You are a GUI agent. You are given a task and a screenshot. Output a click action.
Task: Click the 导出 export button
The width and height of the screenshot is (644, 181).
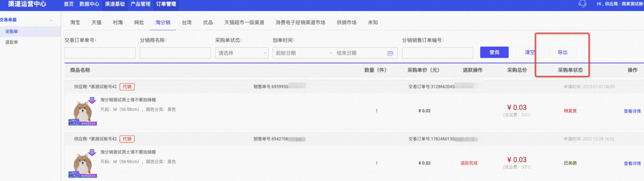[562, 52]
